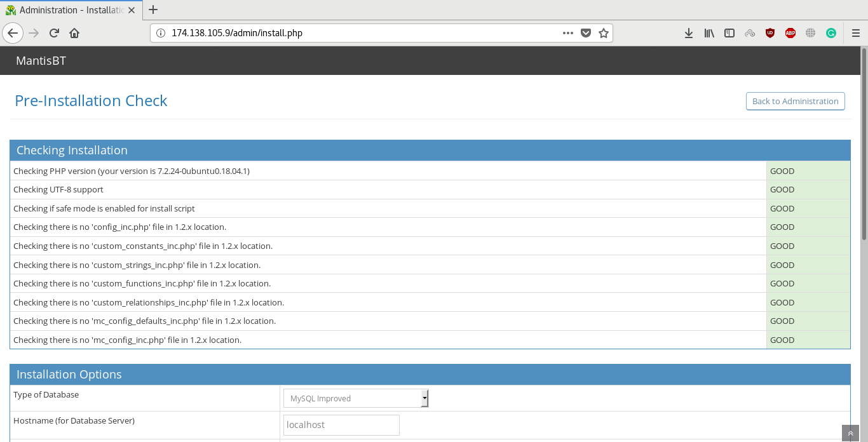The image size is (868, 442).
Task: Bookmark this page with the star
Action: click(x=604, y=33)
